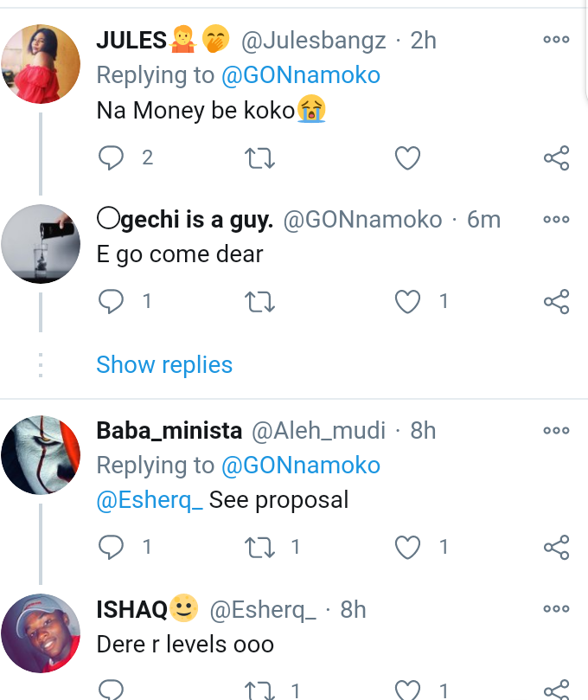Reply to JULES's tweet
This screenshot has height=700, width=588.
click(x=112, y=157)
